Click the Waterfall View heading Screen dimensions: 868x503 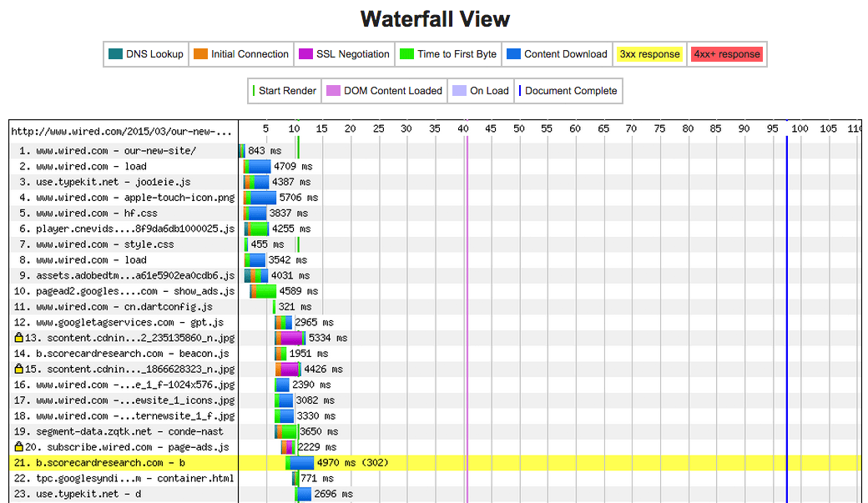tap(435, 19)
